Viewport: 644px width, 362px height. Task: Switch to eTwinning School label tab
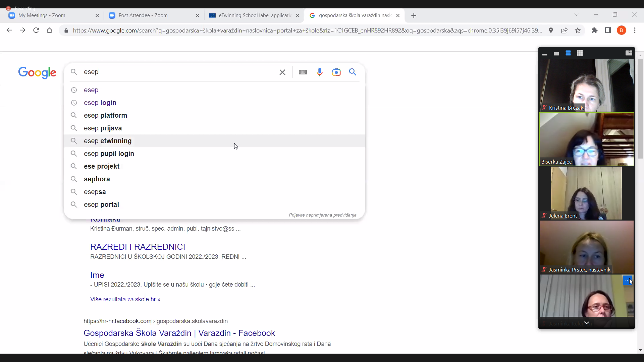click(254, 15)
